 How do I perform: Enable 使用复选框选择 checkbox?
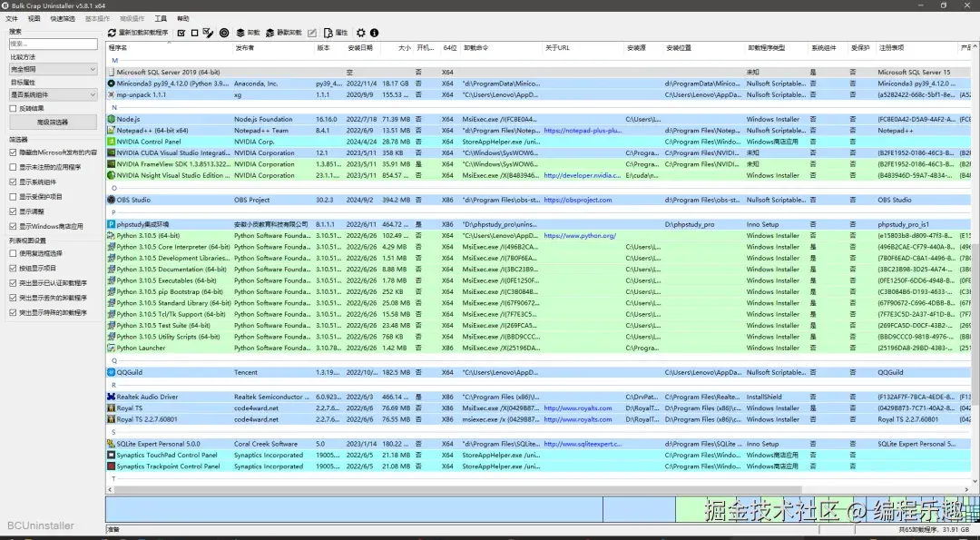coord(13,253)
